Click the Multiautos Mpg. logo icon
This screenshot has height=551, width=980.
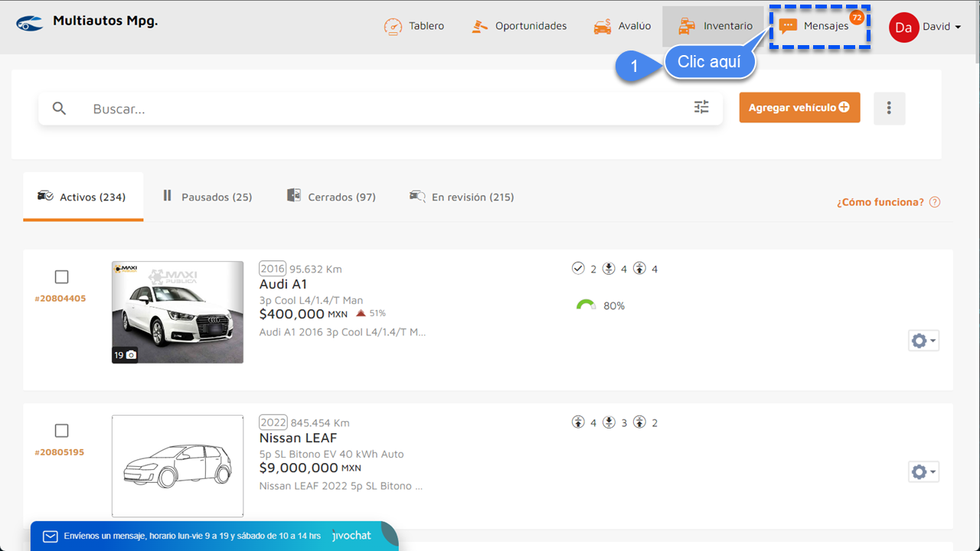tap(31, 23)
